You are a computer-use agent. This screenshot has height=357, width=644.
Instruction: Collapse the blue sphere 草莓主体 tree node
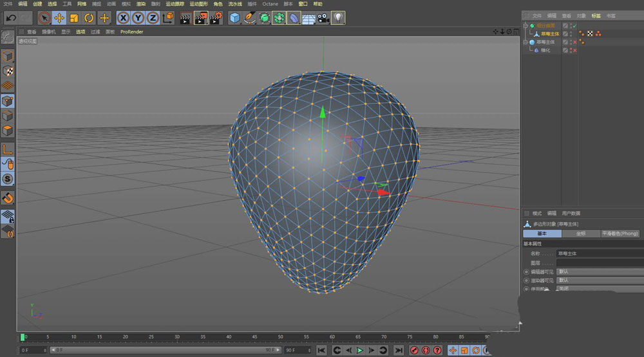click(x=526, y=42)
